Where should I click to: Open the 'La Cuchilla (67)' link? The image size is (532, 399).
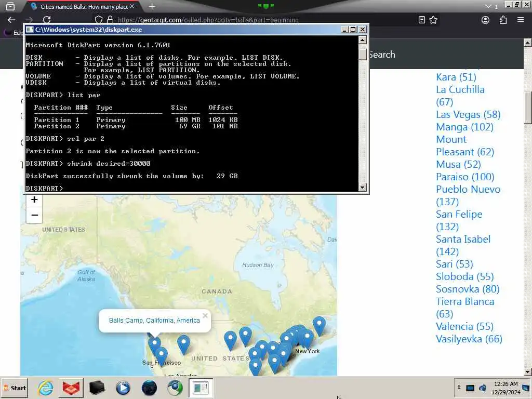pyautogui.click(x=460, y=96)
